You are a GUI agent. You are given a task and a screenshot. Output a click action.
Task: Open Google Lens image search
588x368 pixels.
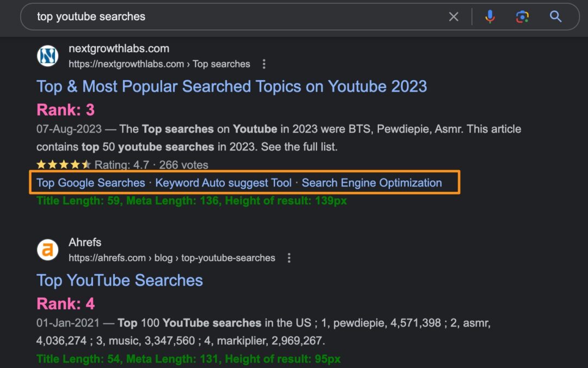[522, 17]
